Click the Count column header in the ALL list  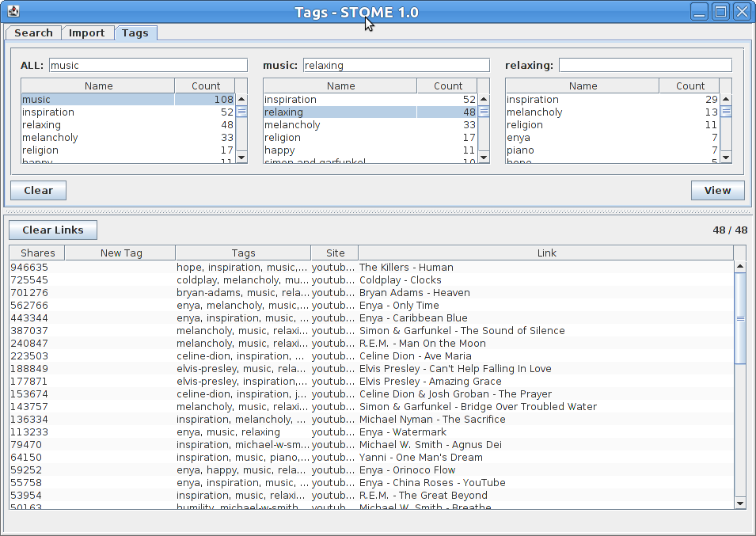pyautogui.click(x=205, y=86)
